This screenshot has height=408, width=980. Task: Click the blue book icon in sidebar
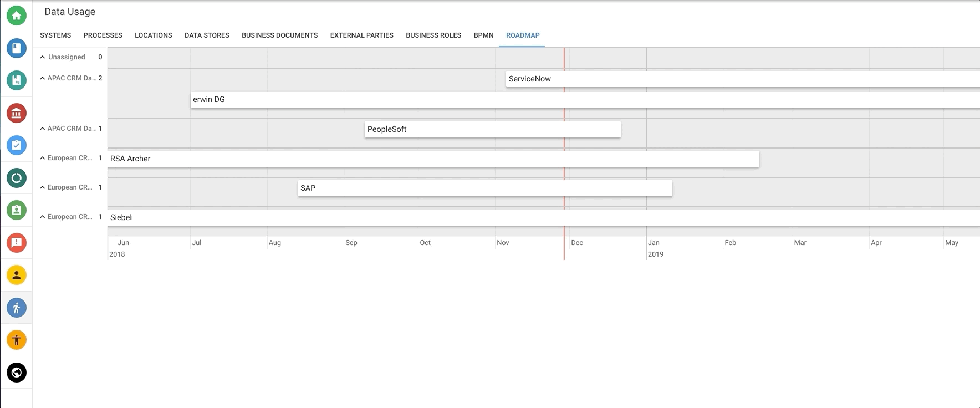tap(17, 48)
